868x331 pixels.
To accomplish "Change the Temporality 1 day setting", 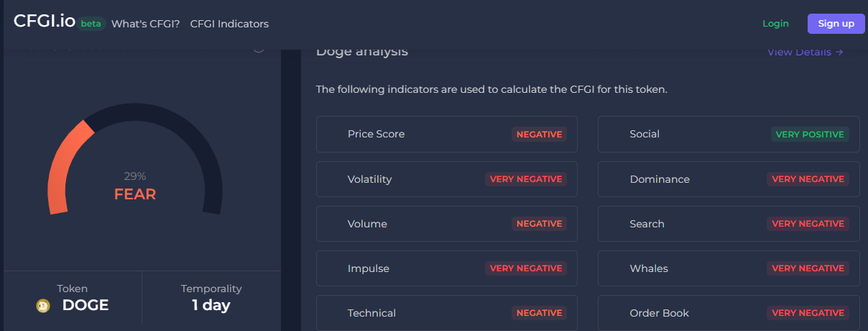I will point(211,298).
